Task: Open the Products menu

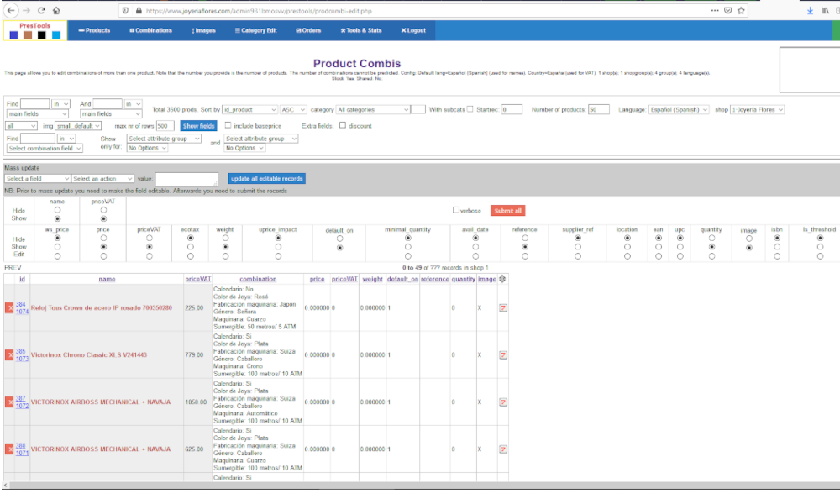Action: [94, 30]
